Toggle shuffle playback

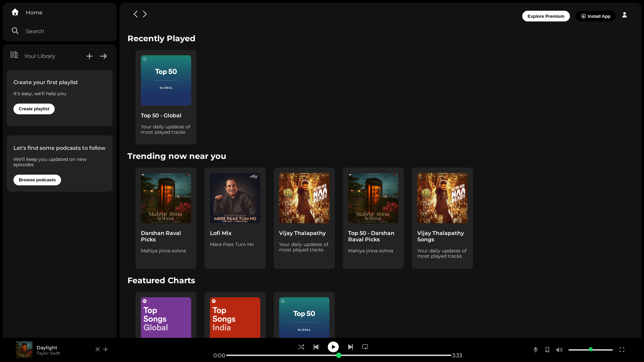pyautogui.click(x=301, y=347)
